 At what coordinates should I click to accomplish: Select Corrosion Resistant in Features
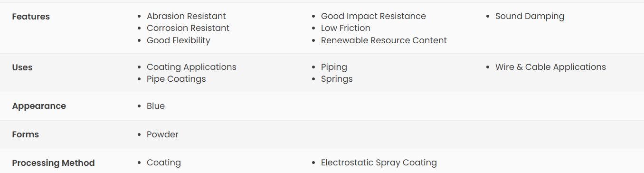[x=188, y=28]
